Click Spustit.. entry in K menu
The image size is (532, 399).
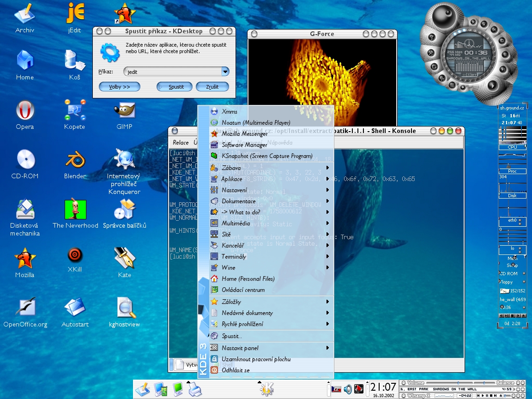272,336
